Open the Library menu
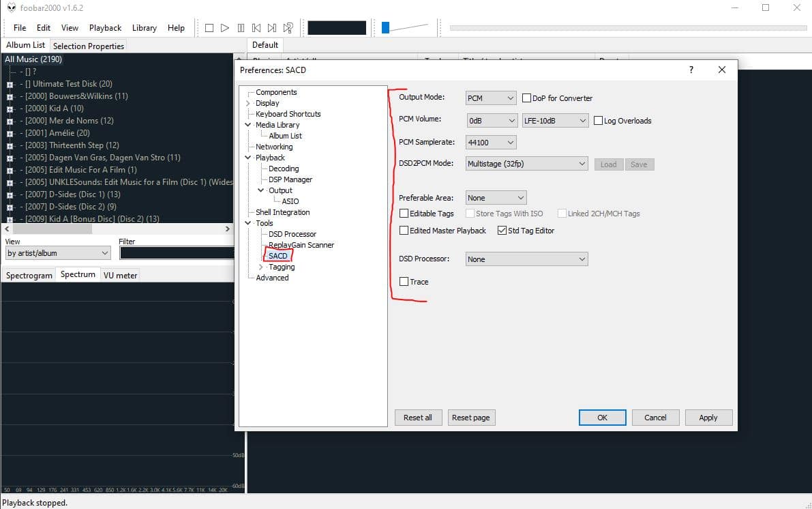 tap(144, 28)
